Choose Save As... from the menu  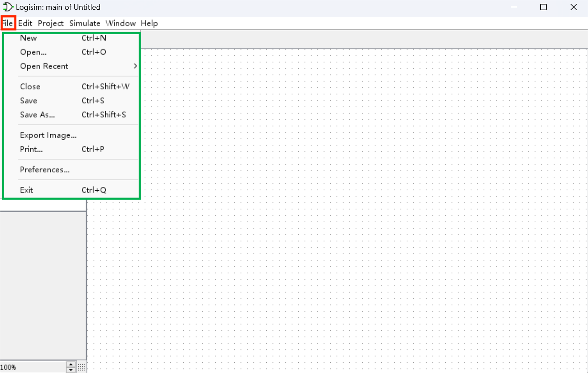click(x=37, y=115)
